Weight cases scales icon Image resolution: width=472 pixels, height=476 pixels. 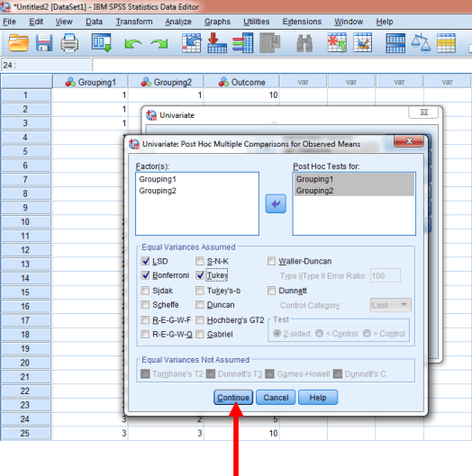coord(421,43)
